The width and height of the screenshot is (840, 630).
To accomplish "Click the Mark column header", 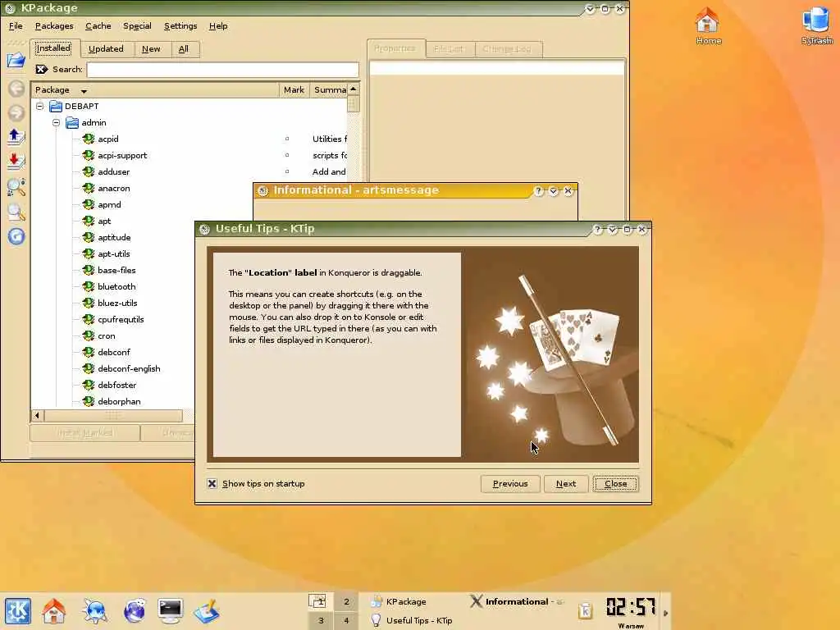I will coord(294,90).
